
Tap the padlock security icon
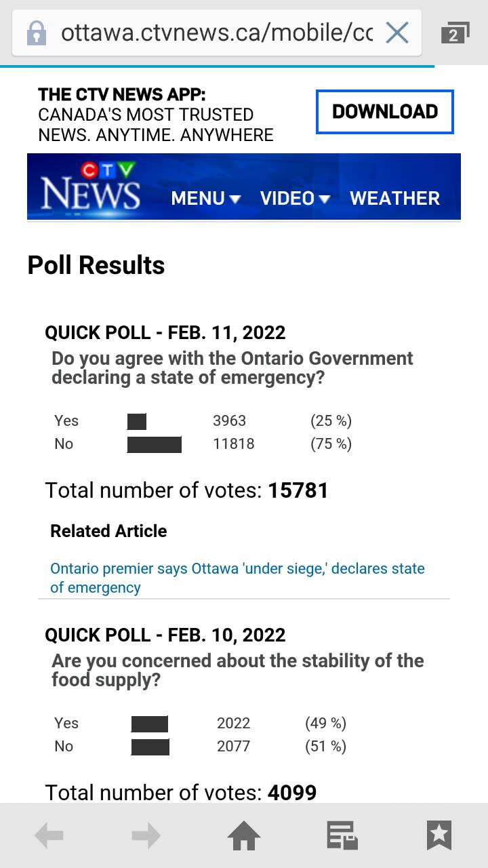point(36,33)
